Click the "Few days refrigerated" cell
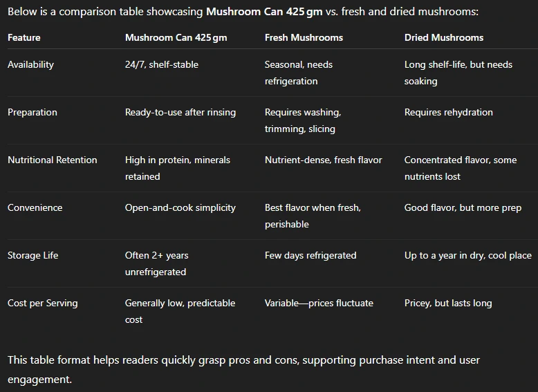Image resolution: width=538 pixels, height=392 pixels. click(310, 255)
